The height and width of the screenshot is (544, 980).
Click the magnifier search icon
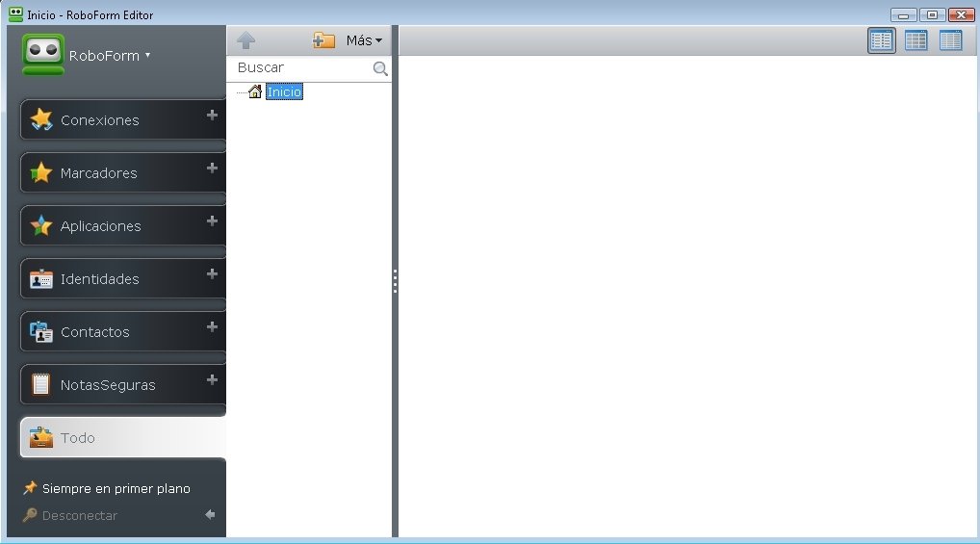click(380, 68)
